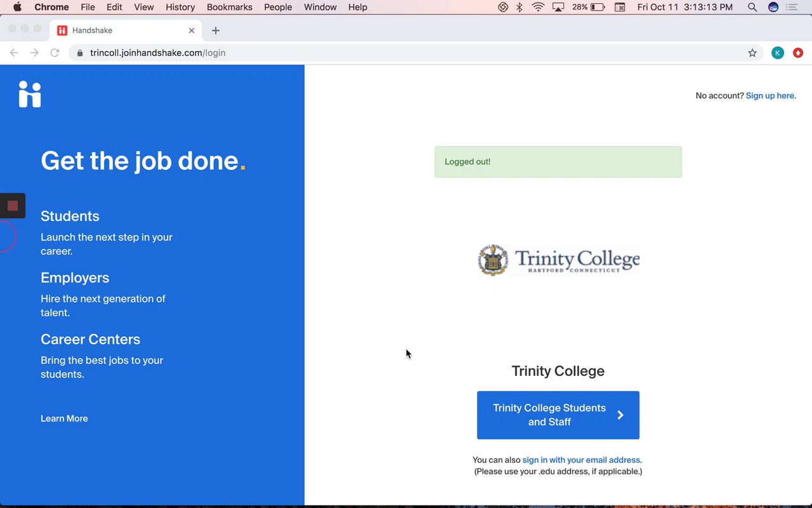Open the Edit menu
This screenshot has height=508, width=812.
point(114,7)
